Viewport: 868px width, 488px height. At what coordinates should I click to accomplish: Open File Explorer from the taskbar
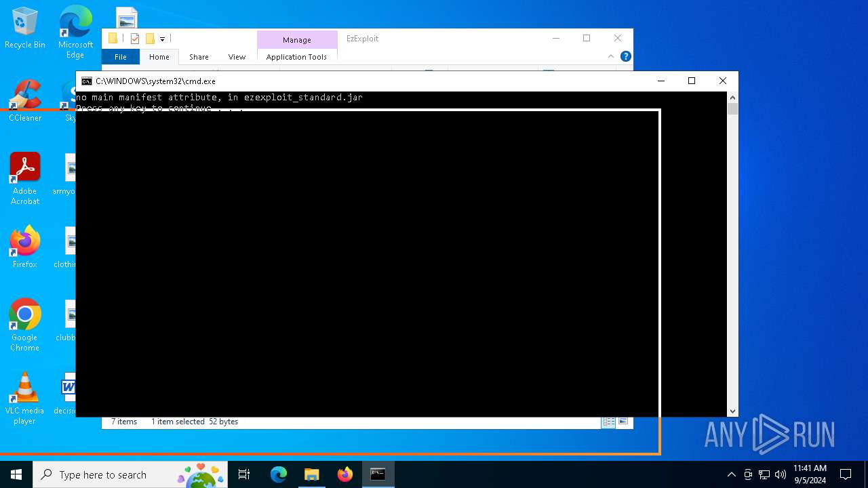pyautogui.click(x=311, y=474)
